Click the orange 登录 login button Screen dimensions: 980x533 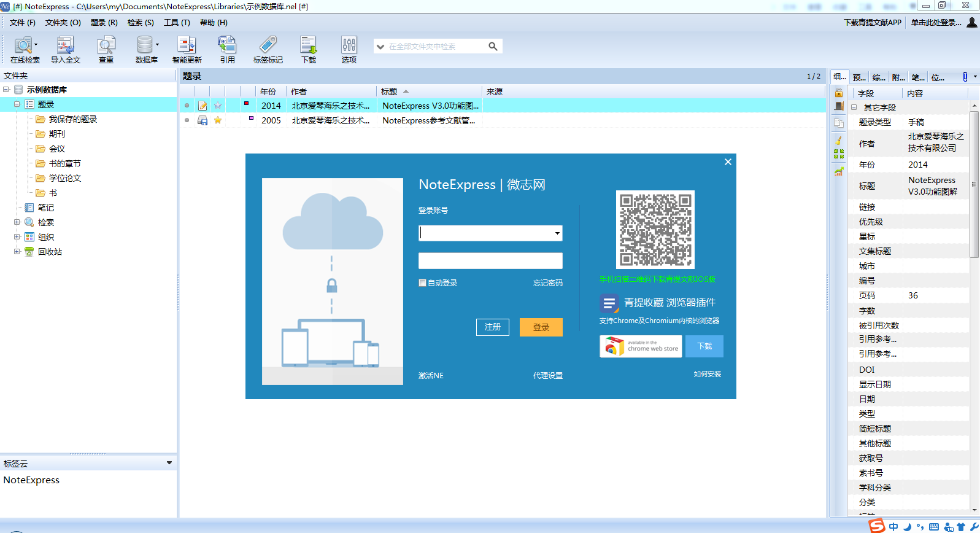[541, 327]
